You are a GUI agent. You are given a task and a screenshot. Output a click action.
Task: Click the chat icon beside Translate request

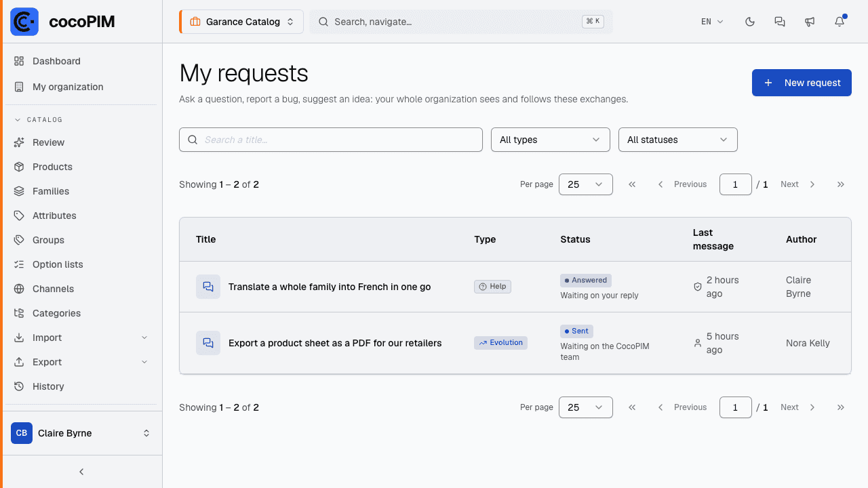pyautogui.click(x=208, y=287)
